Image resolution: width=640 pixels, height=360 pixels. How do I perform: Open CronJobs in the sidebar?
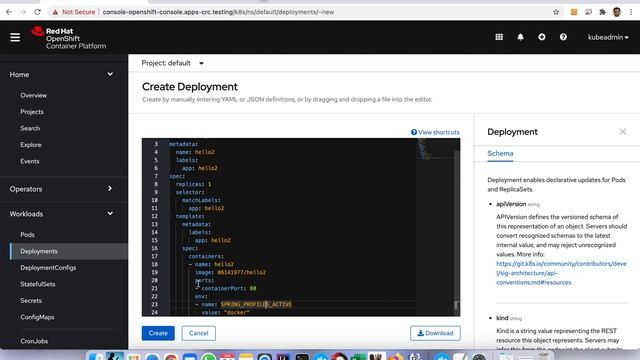pyautogui.click(x=34, y=341)
